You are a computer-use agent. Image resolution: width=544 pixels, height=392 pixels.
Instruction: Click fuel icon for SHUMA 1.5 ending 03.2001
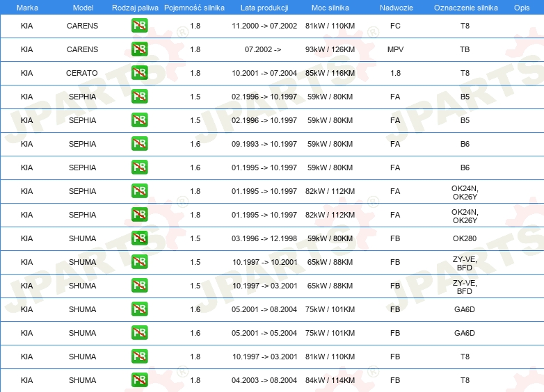pyautogui.click(x=139, y=286)
